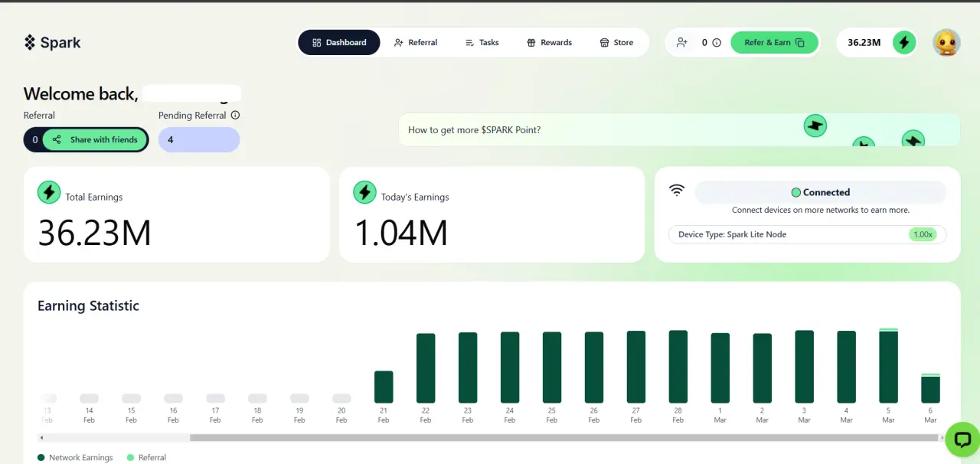Click the 1 Mar earnings bar

coord(720,368)
